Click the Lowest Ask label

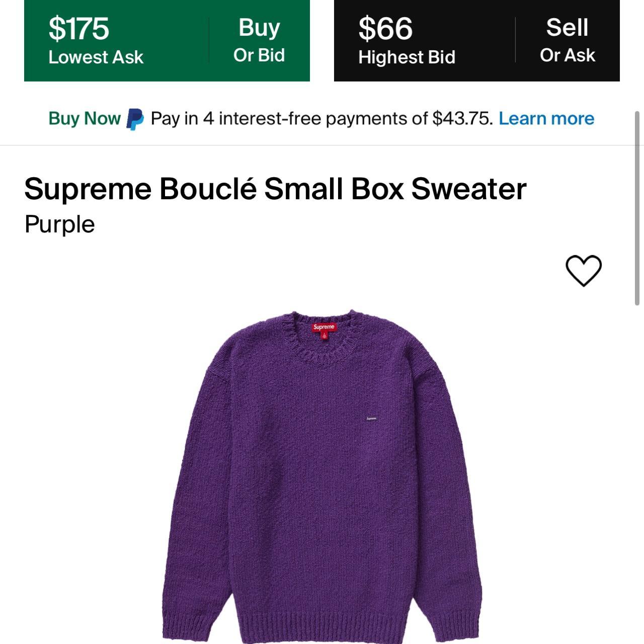coord(96,57)
